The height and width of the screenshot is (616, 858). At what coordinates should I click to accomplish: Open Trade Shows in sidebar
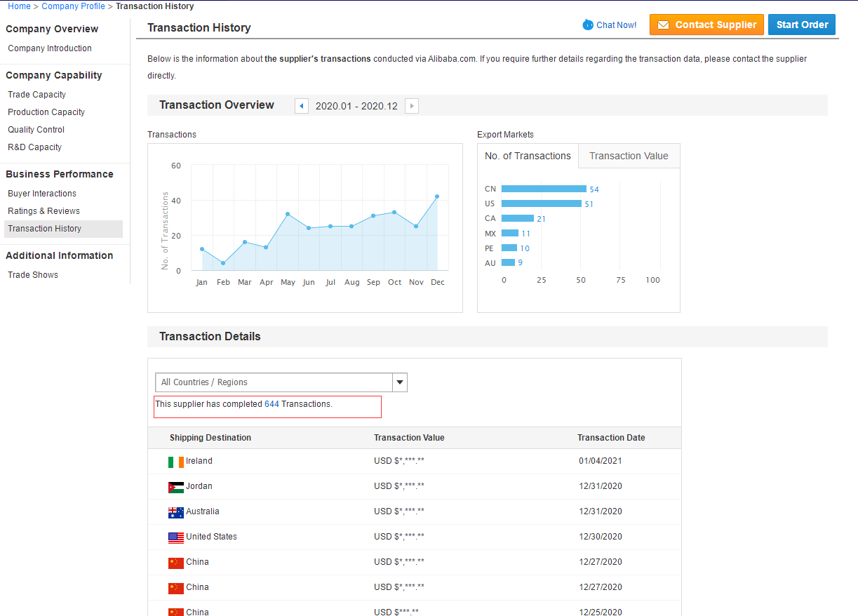click(33, 275)
